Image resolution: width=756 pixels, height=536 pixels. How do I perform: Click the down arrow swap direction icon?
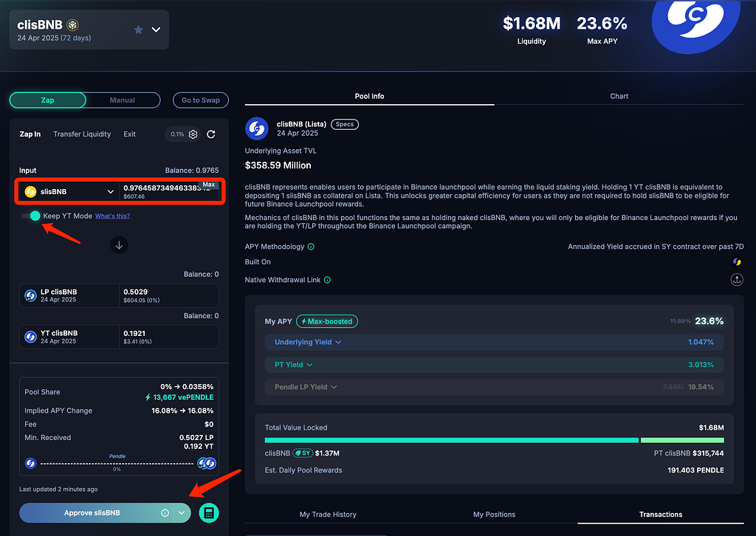(119, 245)
